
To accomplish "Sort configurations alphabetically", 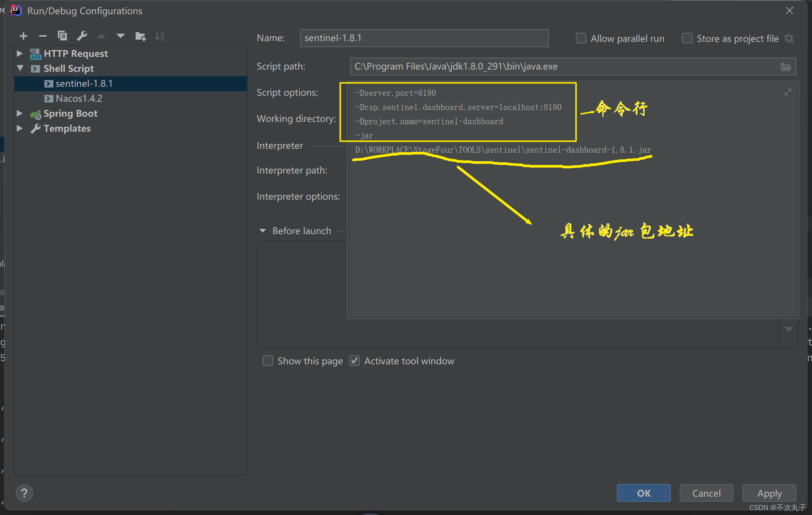I will (x=160, y=36).
